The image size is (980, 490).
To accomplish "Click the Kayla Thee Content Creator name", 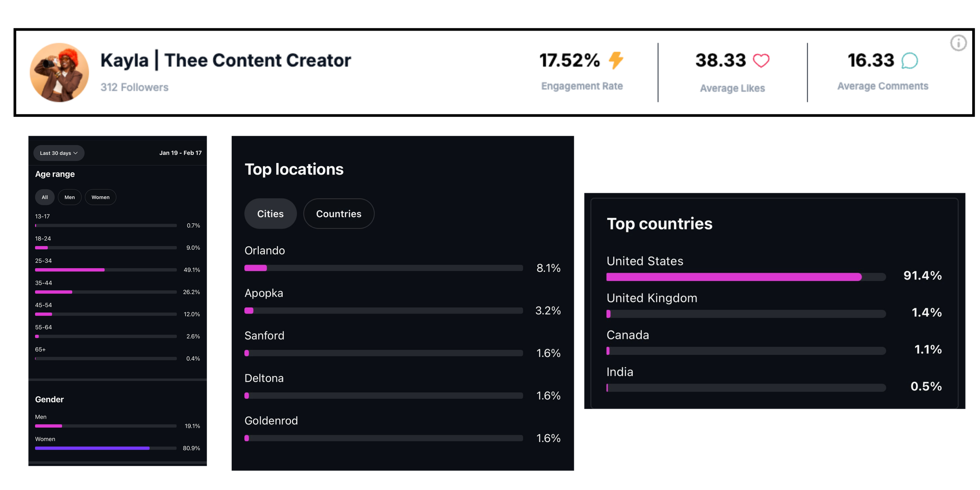I will tap(225, 60).
